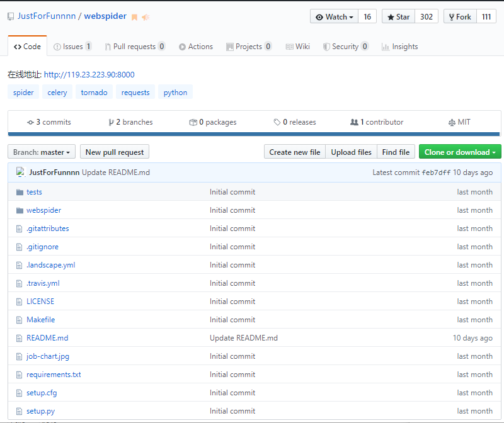
Task: Open the requirements.txt file
Action: [x=54, y=375]
